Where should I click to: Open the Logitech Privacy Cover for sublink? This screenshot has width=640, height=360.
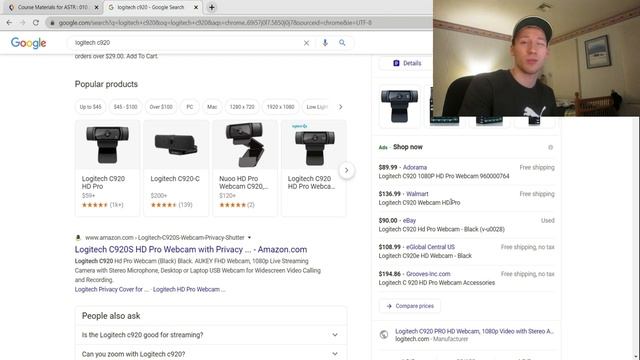point(111,289)
